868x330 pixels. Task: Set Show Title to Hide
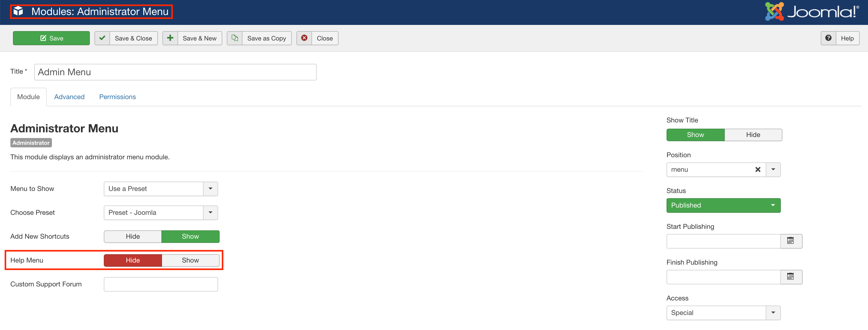pyautogui.click(x=753, y=135)
